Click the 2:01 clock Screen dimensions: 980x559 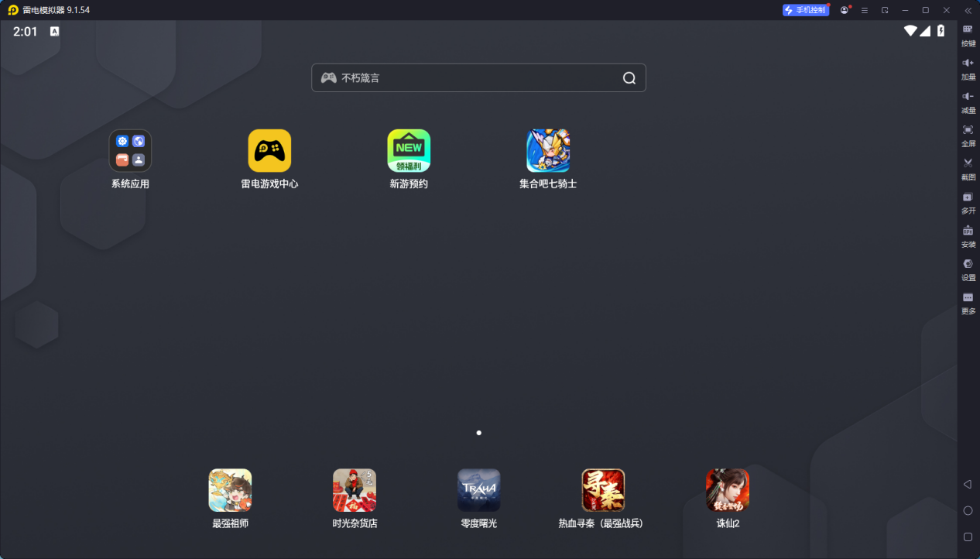tap(26, 32)
